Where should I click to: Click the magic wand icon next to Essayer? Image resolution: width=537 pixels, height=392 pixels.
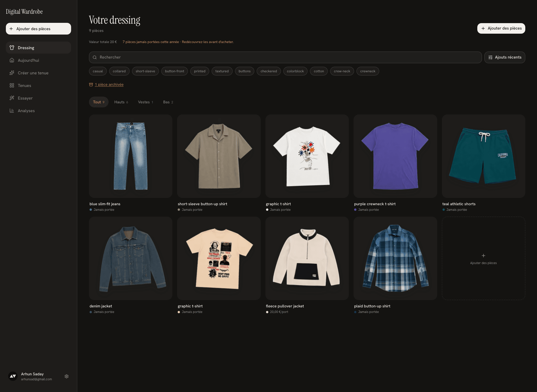click(12, 98)
